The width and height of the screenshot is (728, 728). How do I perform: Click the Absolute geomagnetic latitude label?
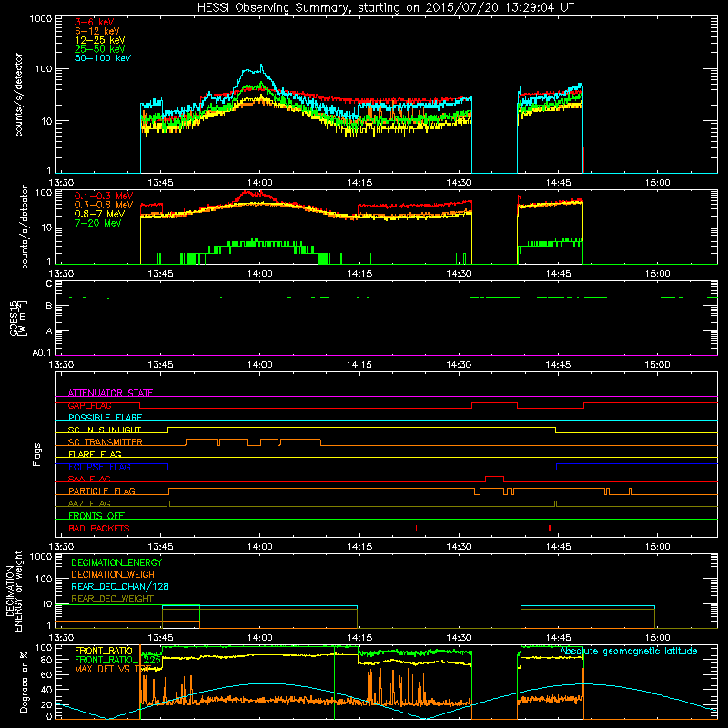629,651
